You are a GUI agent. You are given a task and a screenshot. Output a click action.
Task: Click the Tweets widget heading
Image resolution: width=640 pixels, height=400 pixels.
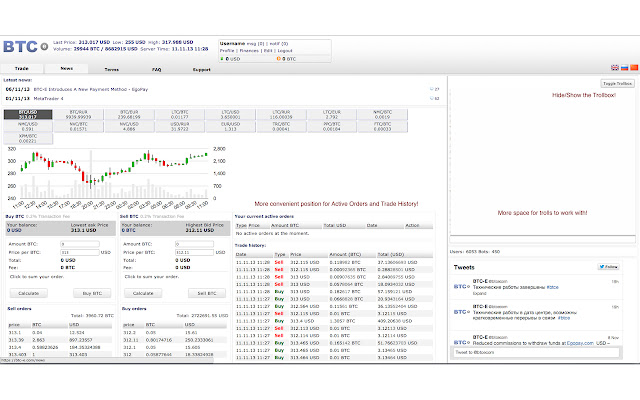464,267
